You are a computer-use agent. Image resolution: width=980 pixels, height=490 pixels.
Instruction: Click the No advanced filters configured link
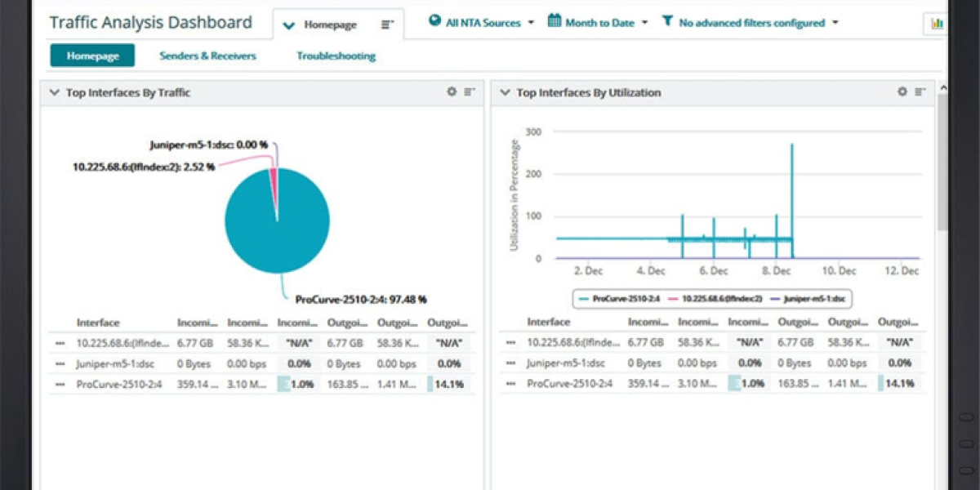point(751,23)
